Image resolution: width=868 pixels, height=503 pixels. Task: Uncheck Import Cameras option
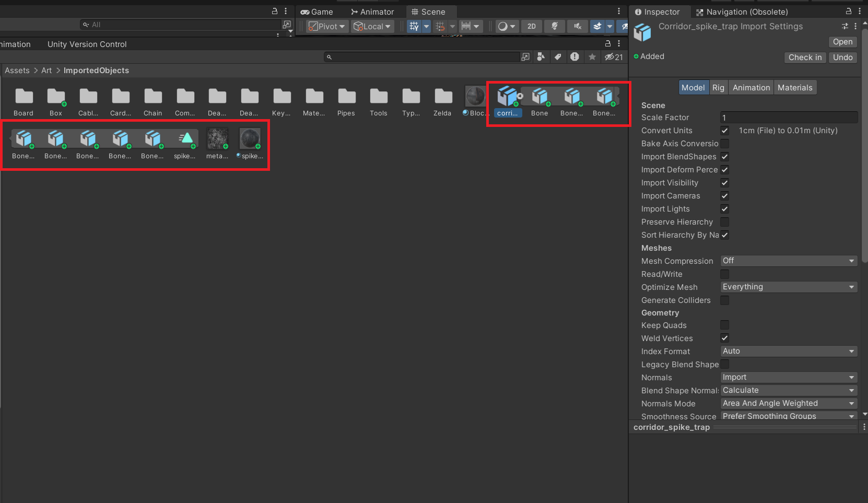point(725,196)
